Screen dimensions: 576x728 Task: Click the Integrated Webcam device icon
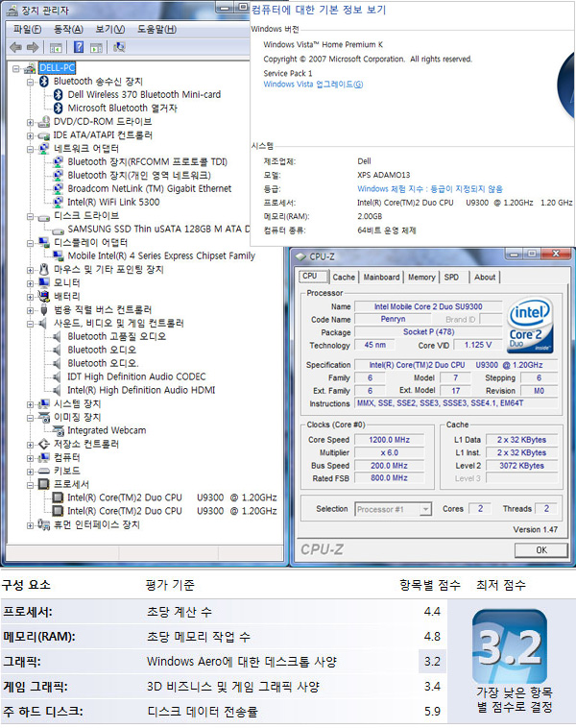pyautogui.click(x=58, y=431)
